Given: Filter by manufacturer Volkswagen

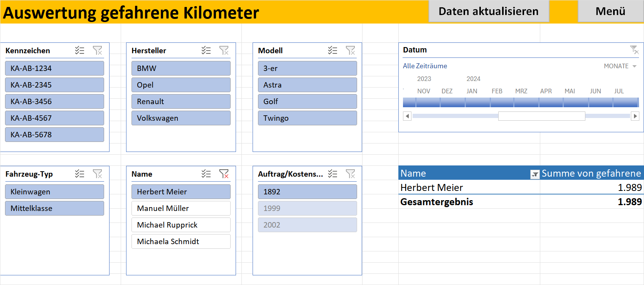Looking at the screenshot, I should click(181, 118).
